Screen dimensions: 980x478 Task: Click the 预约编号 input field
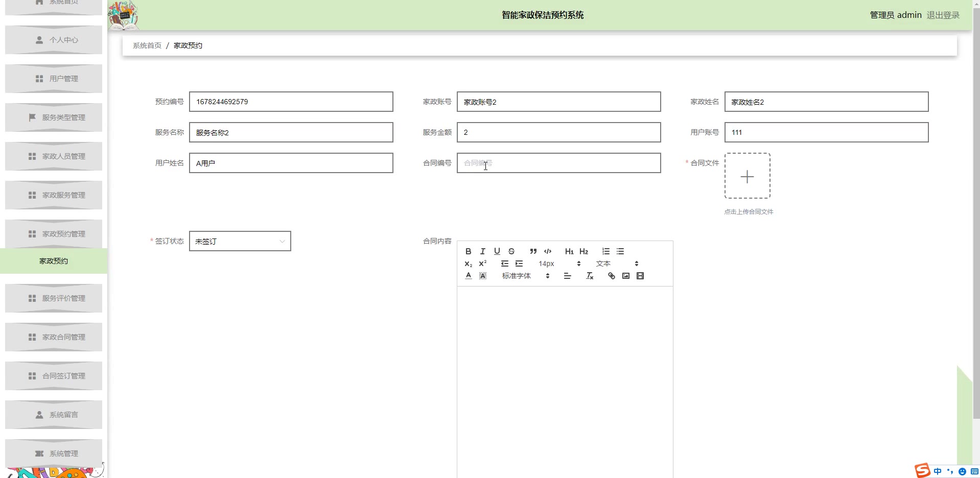click(291, 102)
